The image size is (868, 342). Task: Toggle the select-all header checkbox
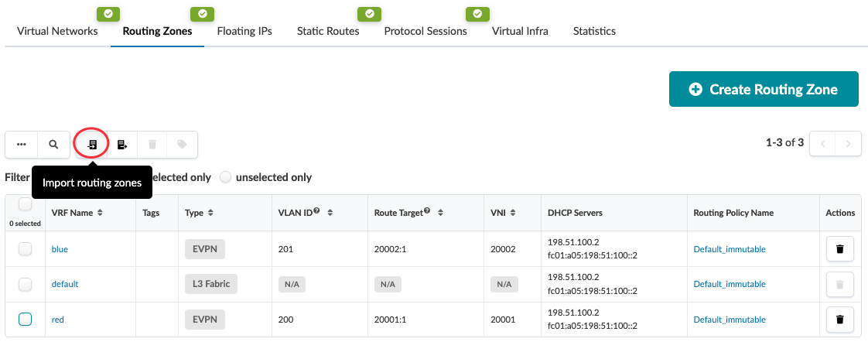[x=25, y=205]
